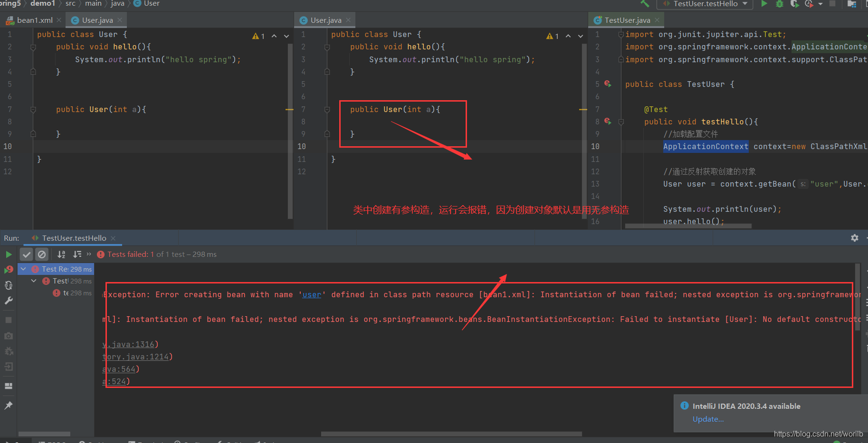Click run gutter icon beside testHello method

coord(608,121)
